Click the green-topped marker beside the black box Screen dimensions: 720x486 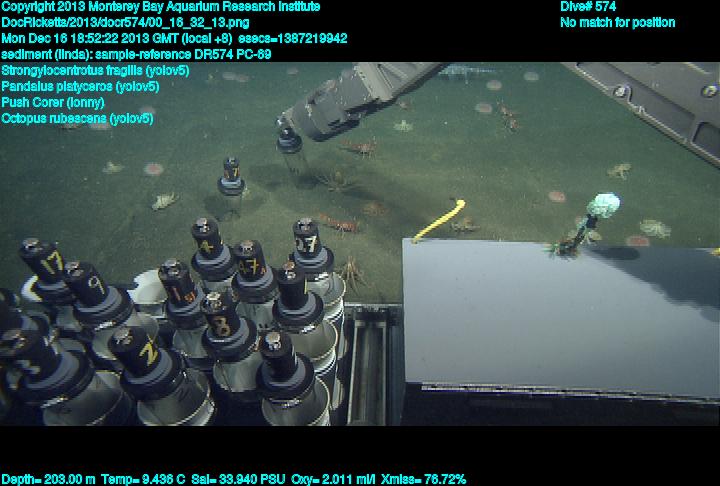coord(605,208)
